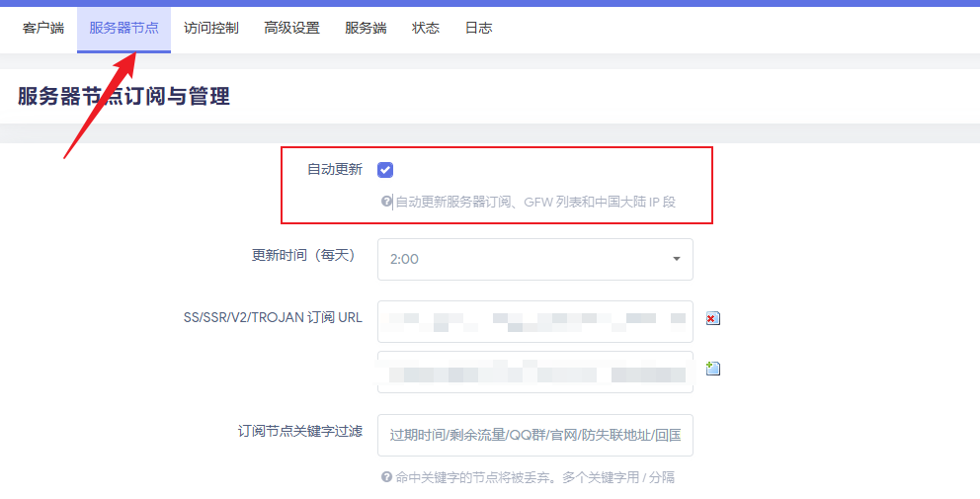Select the 服务器节点 tab
980x499 pixels.
[123, 29]
